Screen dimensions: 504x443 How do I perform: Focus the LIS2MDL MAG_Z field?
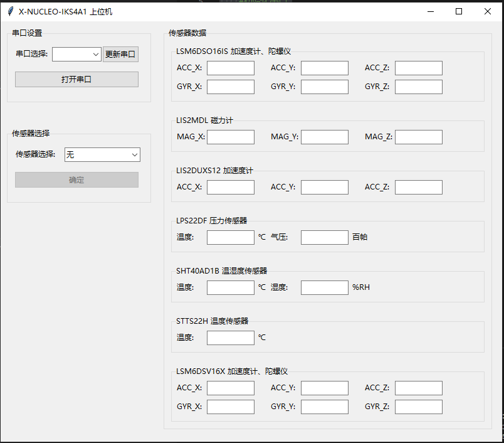click(x=418, y=137)
